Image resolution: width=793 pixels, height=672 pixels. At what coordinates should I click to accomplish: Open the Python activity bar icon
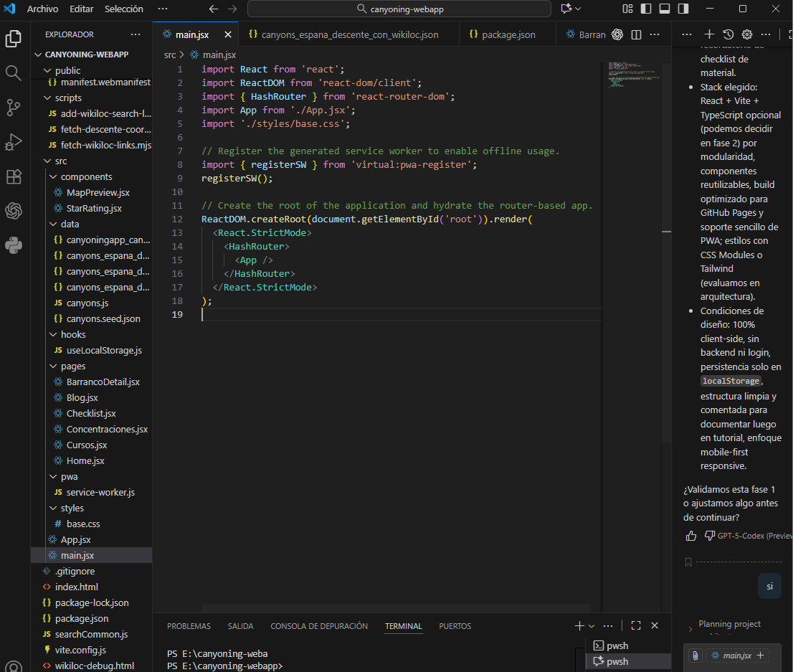pyautogui.click(x=13, y=245)
